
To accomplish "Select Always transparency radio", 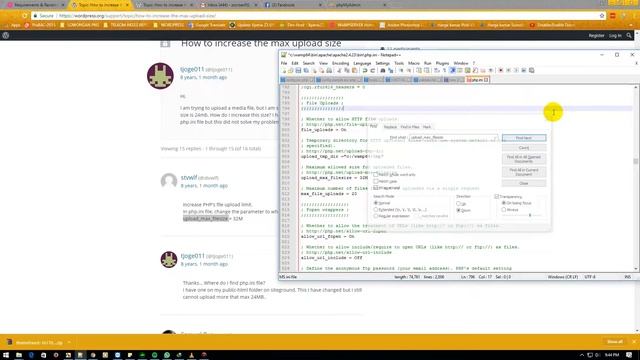I will [504, 210].
